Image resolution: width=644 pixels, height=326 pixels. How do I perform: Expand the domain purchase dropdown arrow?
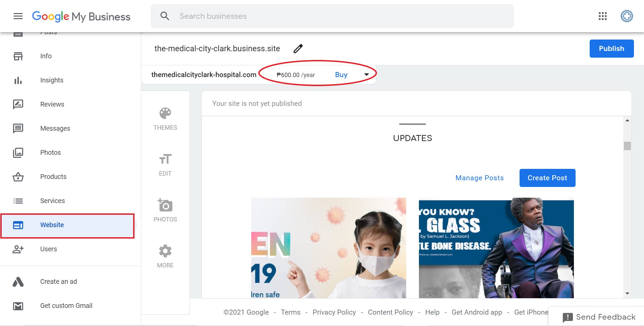click(x=367, y=75)
